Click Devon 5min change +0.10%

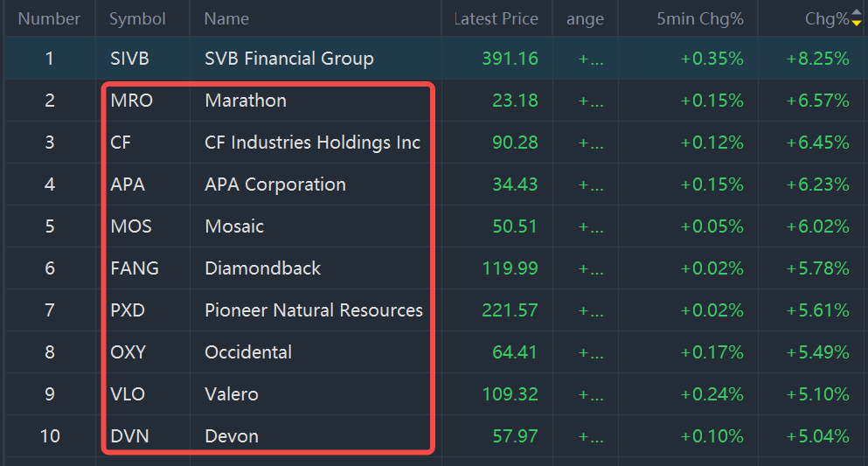(712, 436)
